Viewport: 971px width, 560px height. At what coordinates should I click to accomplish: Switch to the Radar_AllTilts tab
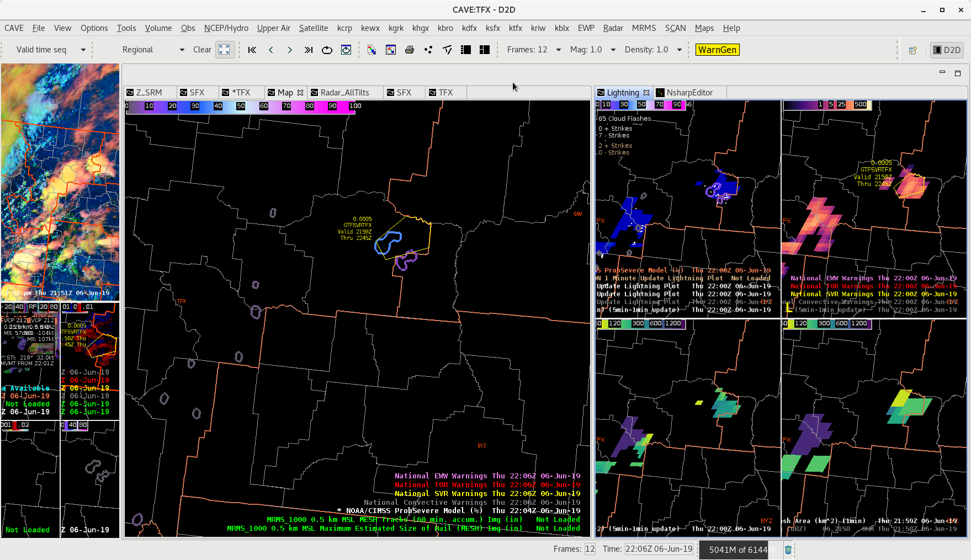[x=344, y=93]
